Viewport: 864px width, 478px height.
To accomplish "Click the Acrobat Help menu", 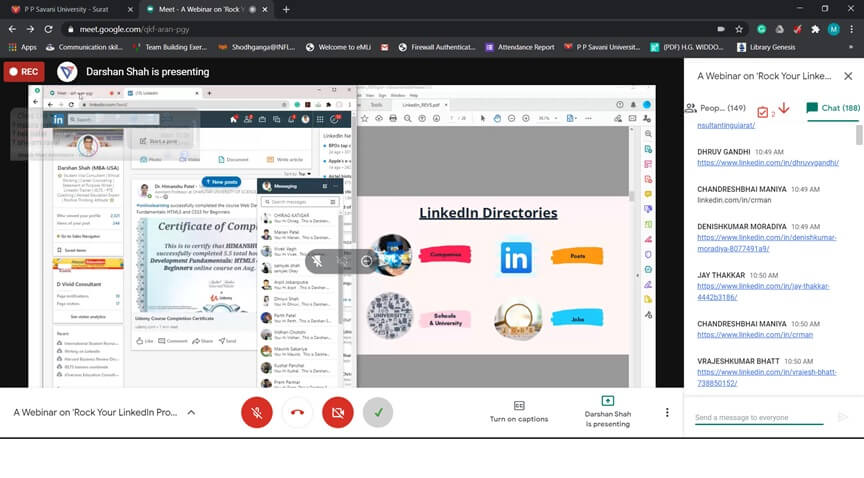I will click(x=414, y=95).
